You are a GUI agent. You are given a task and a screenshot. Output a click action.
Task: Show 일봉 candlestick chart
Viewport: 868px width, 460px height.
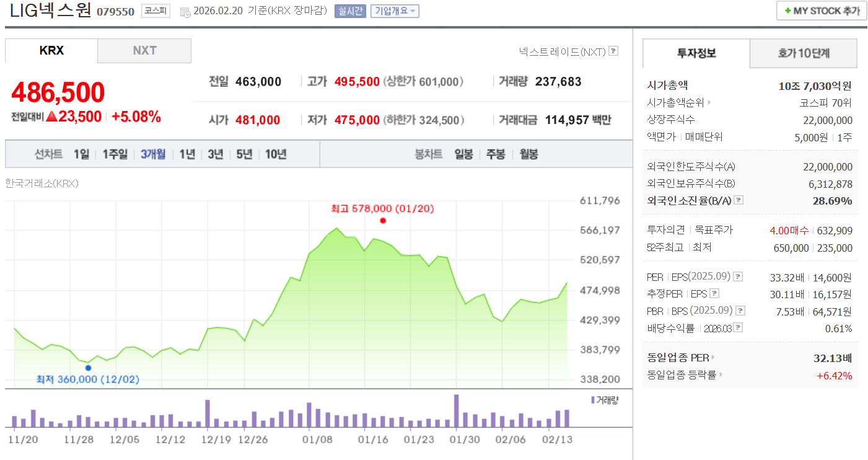(463, 154)
